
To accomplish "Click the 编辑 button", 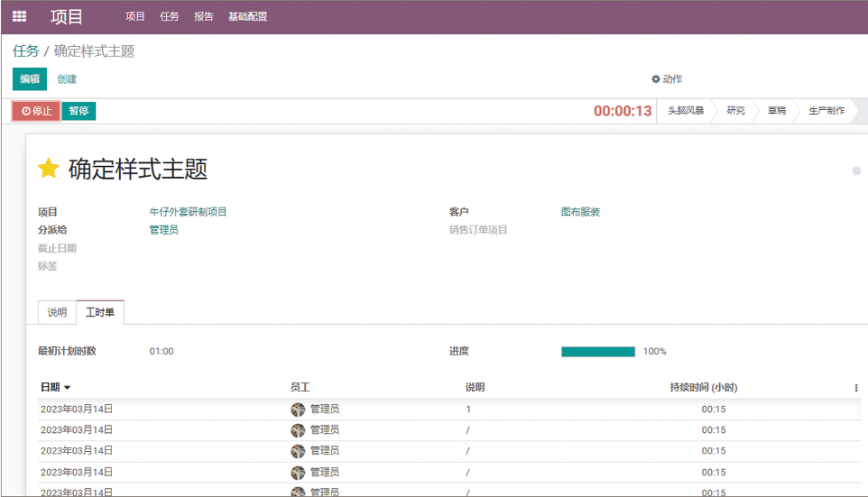I will pyautogui.click(x=30, y=79).
